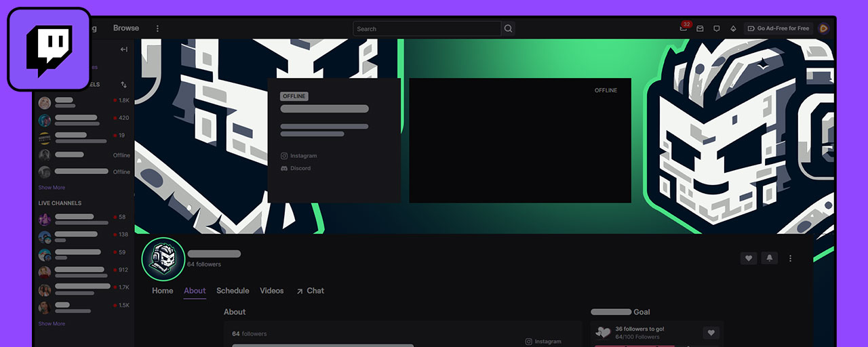Open the whispers speech bubble icon
This screenshot has width=868, height=347.
716,28
